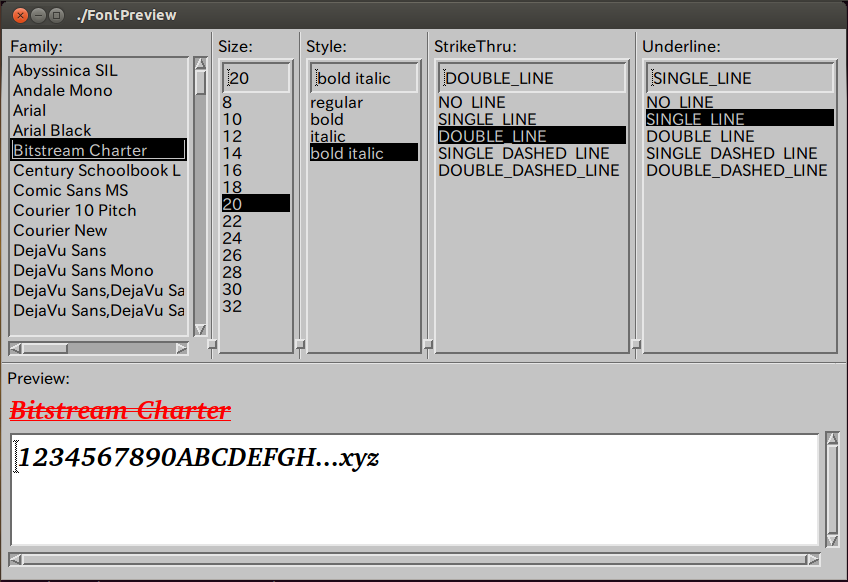Select DOUBLE_LINE in the Underline list

tap(740, 136)
